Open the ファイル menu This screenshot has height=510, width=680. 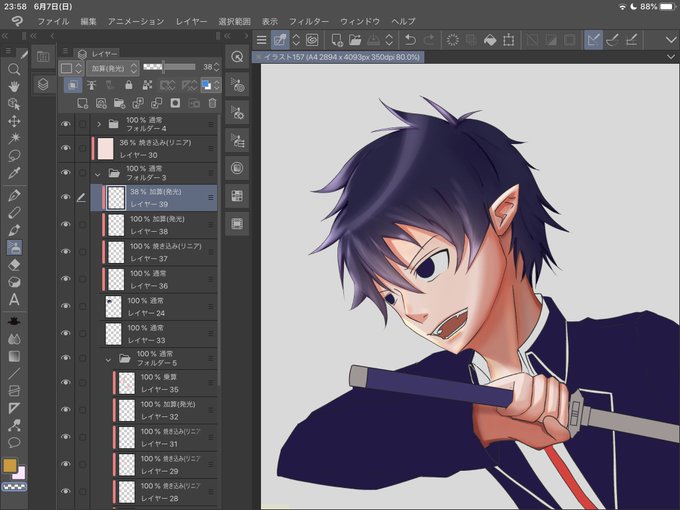pos(53,21)
